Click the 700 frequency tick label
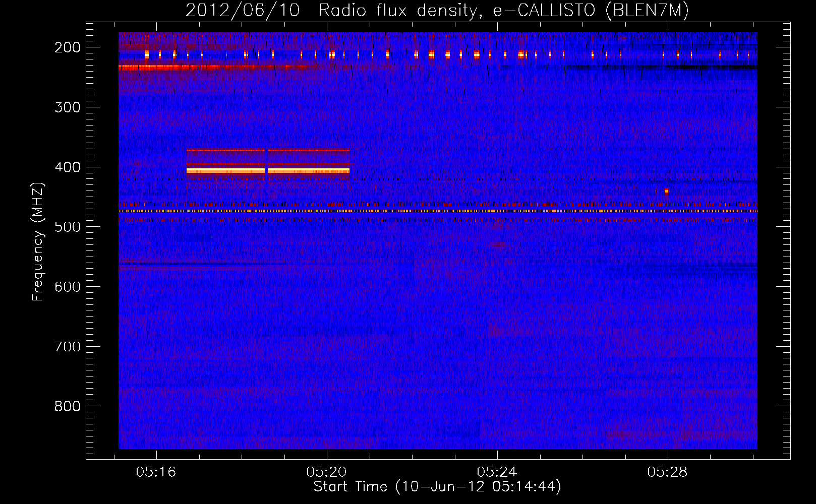 click(68, 347)
